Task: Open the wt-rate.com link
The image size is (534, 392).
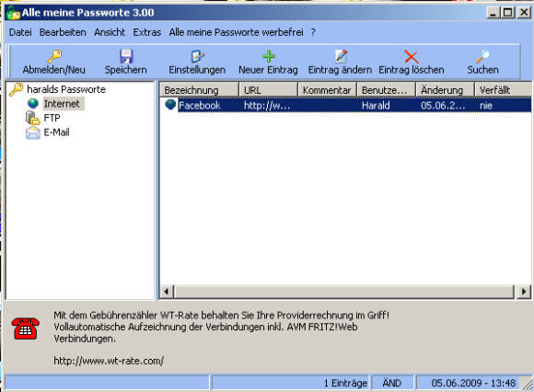Action: (x=109, y=361)
